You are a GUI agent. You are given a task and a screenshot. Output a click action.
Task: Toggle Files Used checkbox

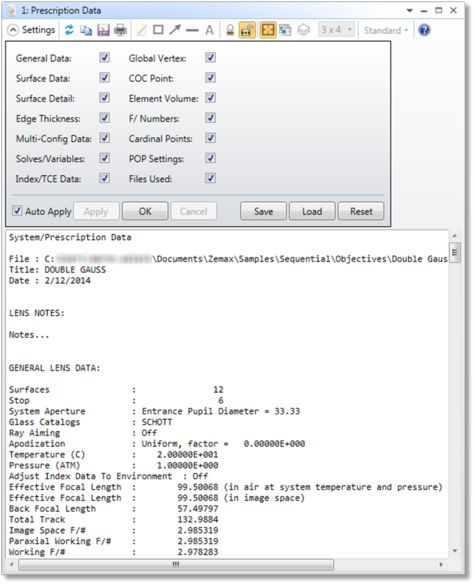(x=210, y=178)
